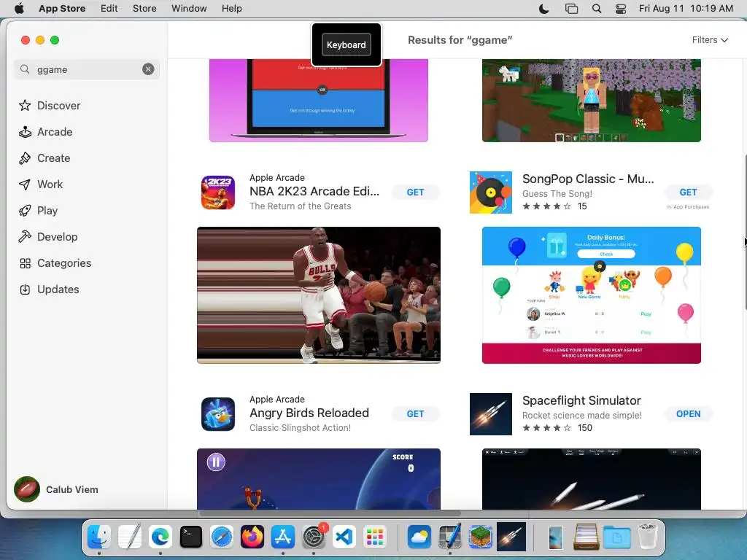
Task: Open Control Center in the menu bar
Action: (x=621, y=9)
